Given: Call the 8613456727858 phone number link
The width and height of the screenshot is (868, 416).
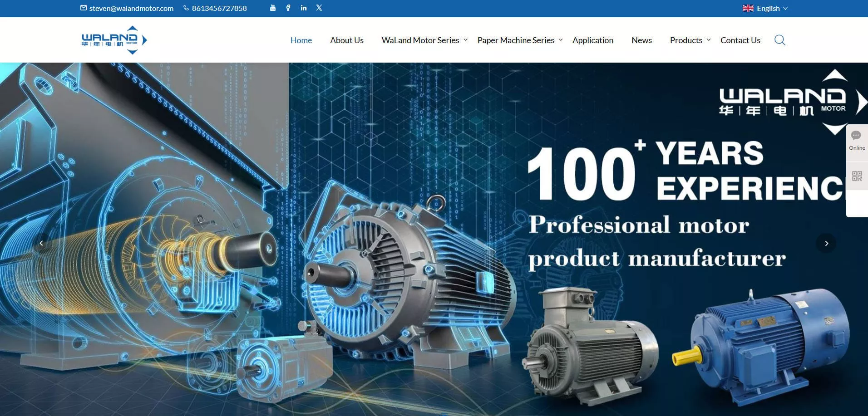Looking at the screenshot, I should tap(219, 8).
